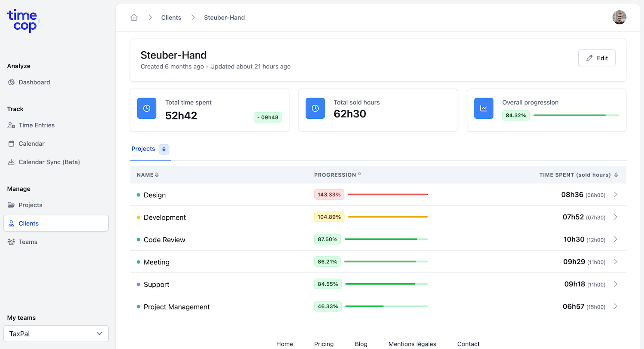This screenshot has height=349, width=644.
Task: Click the Clients breadcrumb link
Action: tap(171, 18)
